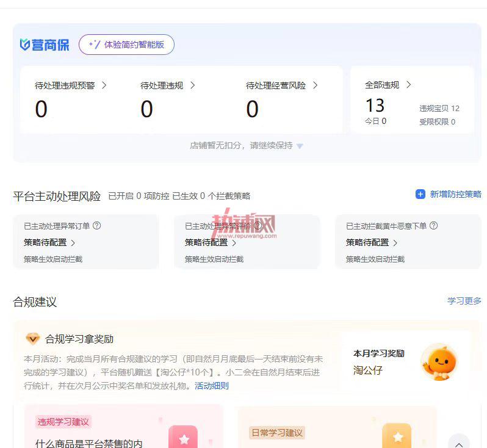Open the 活动细则 link
The image size is (487, 448).
pyautogui.click(x=212, y=386)
